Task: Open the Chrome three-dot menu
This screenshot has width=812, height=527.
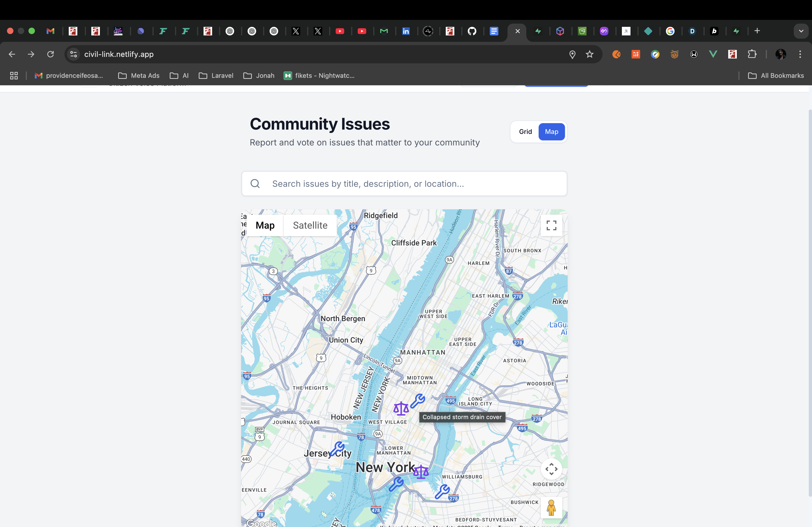Action: click(x=800, y=54)
